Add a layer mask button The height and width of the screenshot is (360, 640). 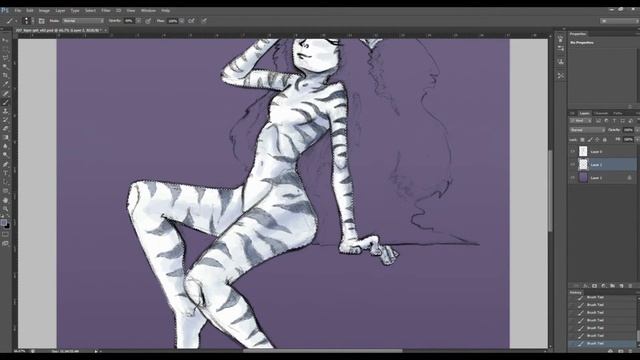(595, 286)
